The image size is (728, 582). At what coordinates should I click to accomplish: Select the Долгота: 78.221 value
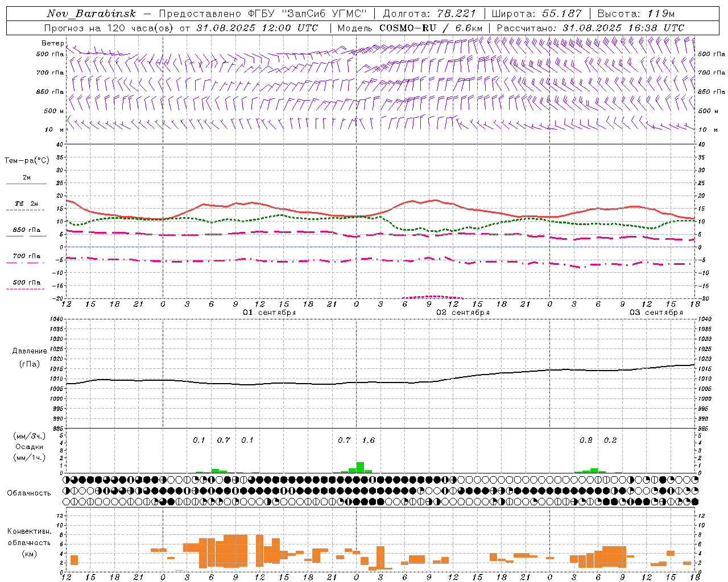tap(429, 14)
